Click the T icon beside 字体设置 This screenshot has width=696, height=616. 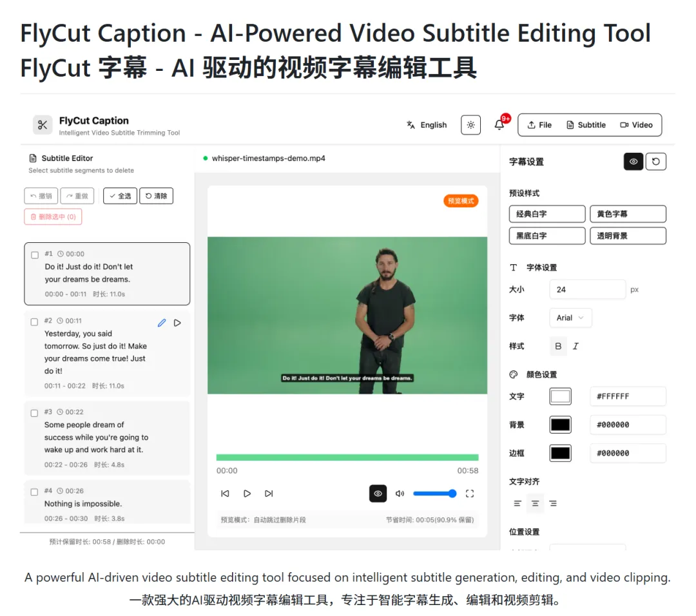[x=514, y=267]
